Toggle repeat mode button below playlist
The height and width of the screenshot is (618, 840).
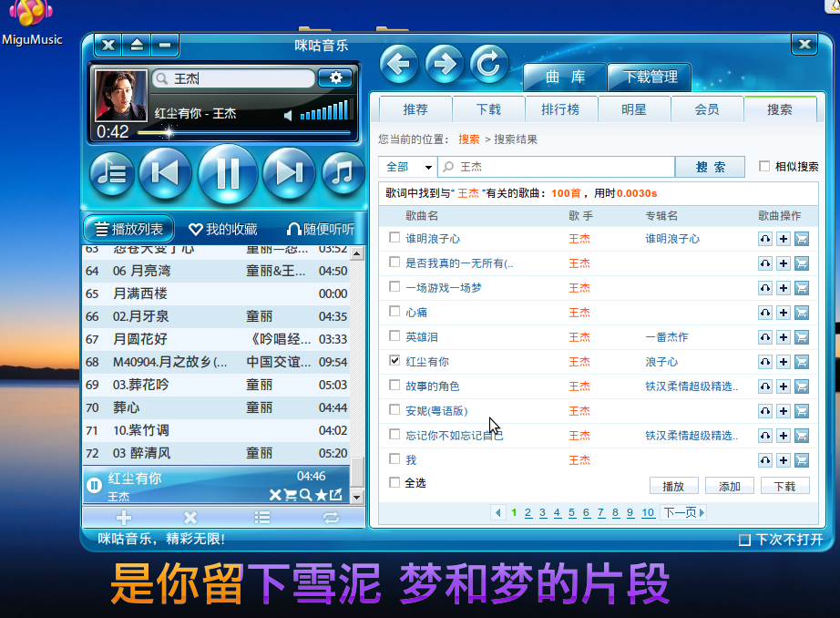coord(331,518)
